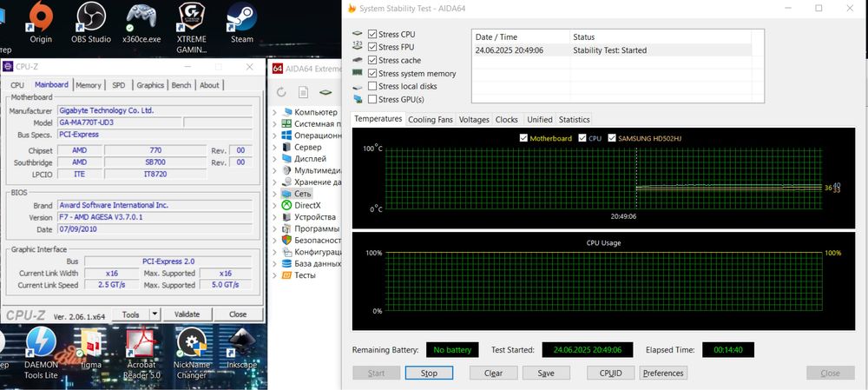Switch to Clocks tab
Viewport: 868px width, 390px height.
(x=507, y=119)
